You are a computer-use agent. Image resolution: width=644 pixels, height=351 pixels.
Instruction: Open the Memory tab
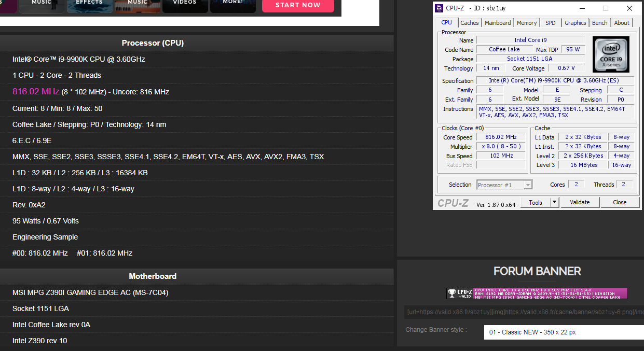(527, 23)
